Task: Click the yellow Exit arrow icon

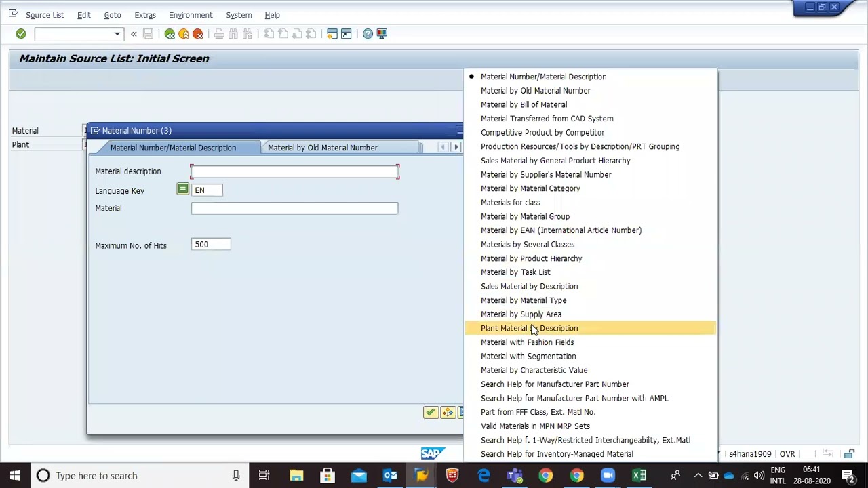Action: [x=184, y=34]
